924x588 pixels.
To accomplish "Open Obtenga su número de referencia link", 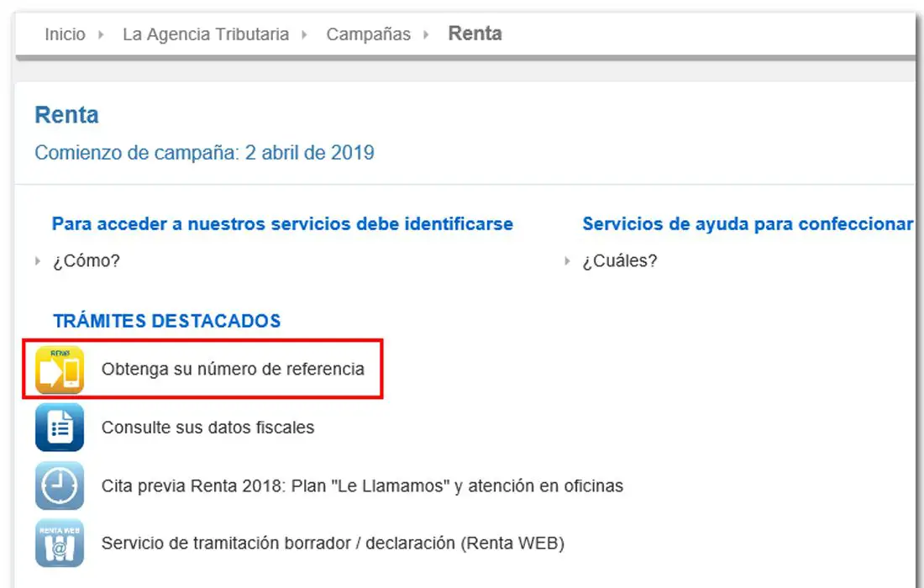I will (233, 369).
